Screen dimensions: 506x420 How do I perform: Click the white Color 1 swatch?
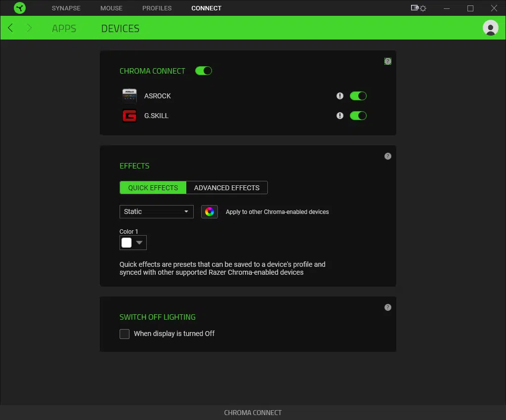point(126,243)
